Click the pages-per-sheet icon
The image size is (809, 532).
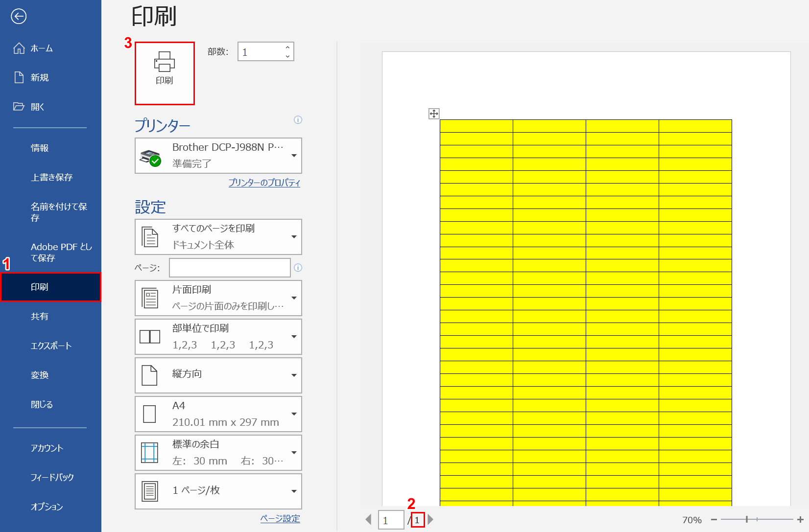[x=150, y=491]
